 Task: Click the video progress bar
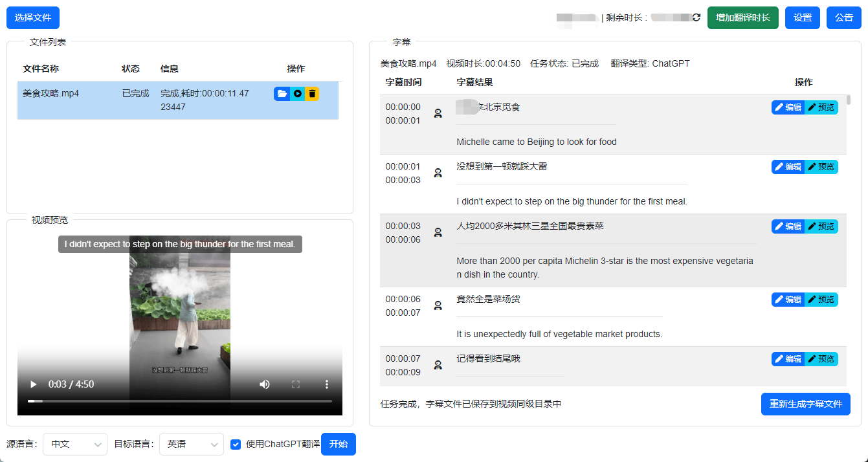[x=180, y=401]
